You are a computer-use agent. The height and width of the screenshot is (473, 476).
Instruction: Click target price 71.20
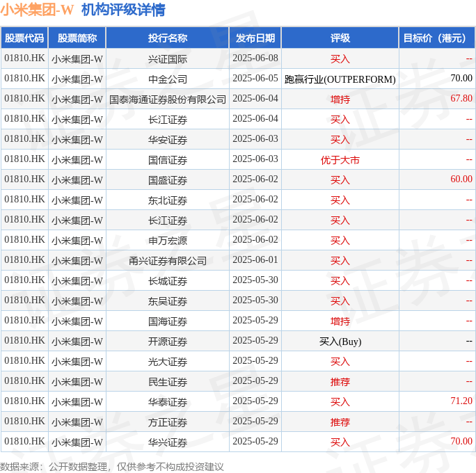461,401
